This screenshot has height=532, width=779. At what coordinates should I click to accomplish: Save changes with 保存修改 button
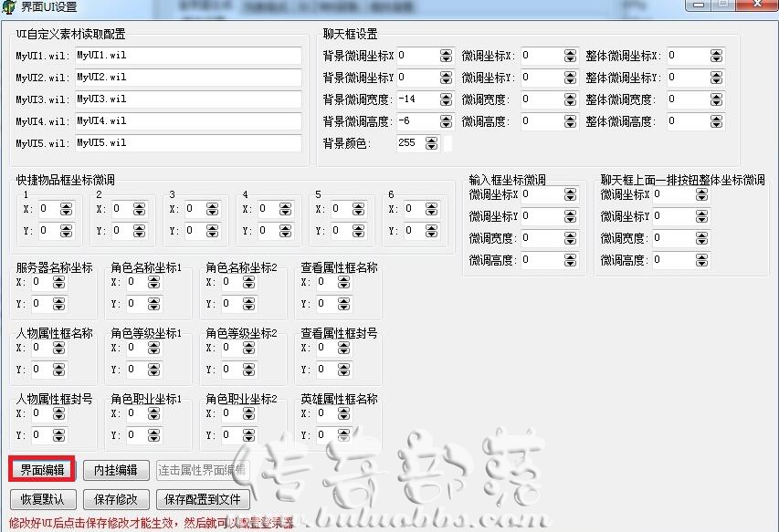[116, 499]
